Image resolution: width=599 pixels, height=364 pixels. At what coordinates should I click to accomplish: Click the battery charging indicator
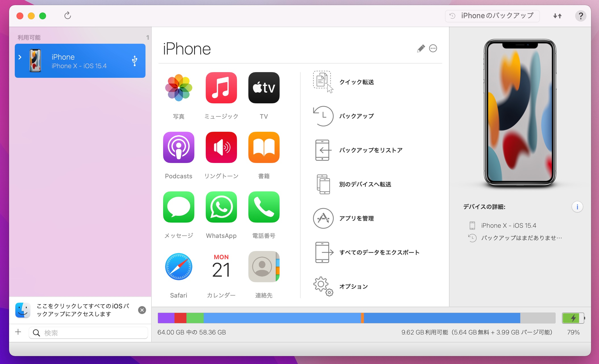tap(573, 318)
